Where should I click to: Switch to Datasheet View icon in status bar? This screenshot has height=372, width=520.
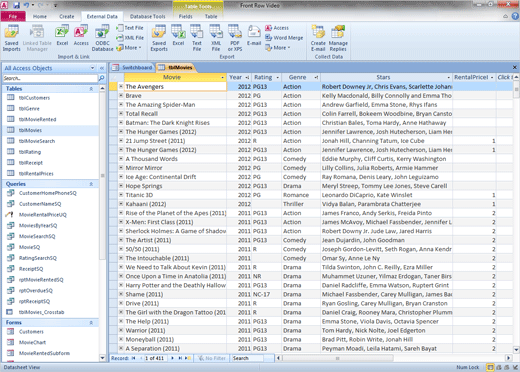tap(490, 367)
